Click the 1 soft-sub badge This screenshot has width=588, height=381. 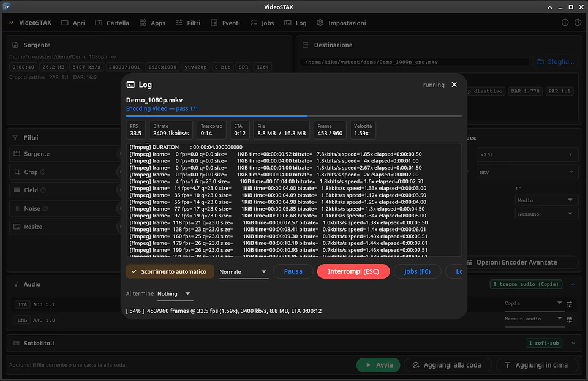543,343
